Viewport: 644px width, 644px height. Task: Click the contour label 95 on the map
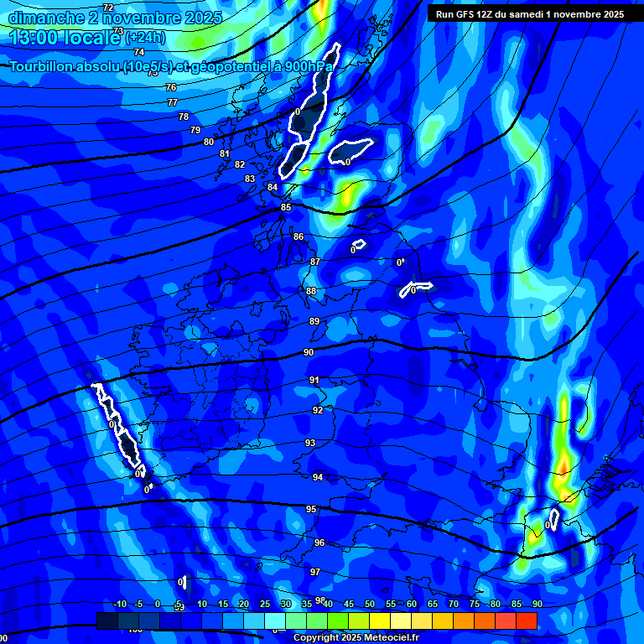[311, 510]
